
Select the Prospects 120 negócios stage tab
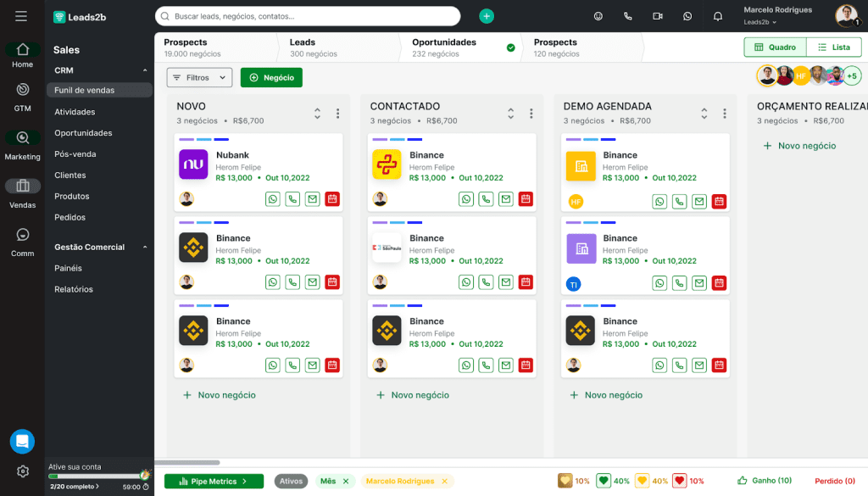click(x=582, y=47)
